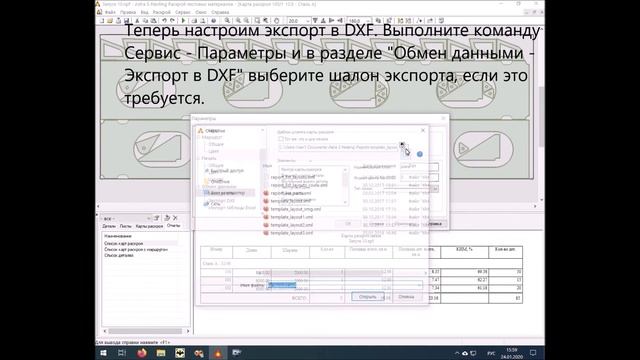Open the 160.0 value dropdown in toolbar
This screenshot has width=640, height=360.
click(x=368, y=20)
